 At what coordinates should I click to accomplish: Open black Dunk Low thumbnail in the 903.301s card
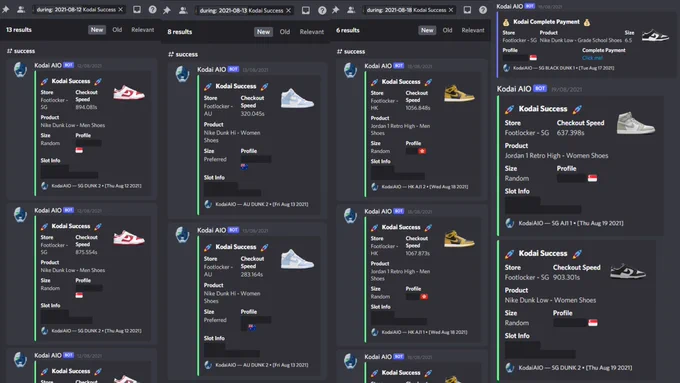point(628,272)
